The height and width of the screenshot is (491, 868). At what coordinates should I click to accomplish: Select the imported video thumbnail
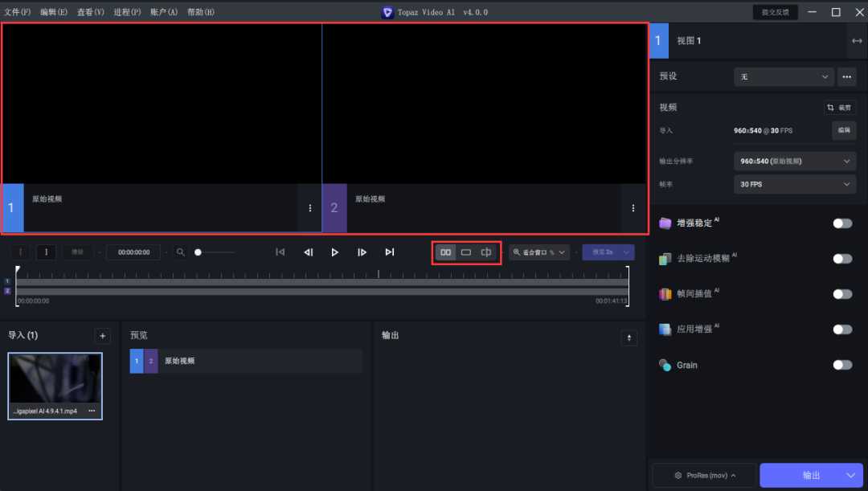click(55, 378)
